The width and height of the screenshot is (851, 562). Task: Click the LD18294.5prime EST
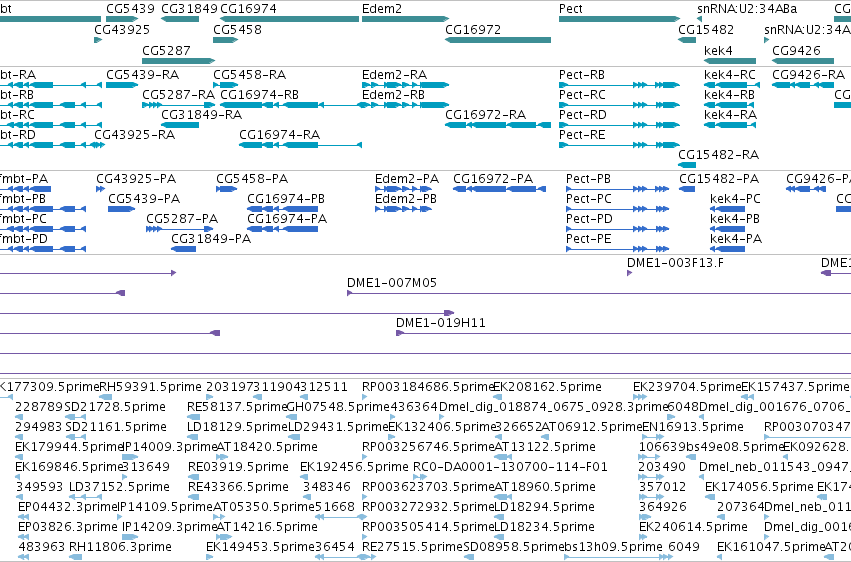click(x=501, y=517)
